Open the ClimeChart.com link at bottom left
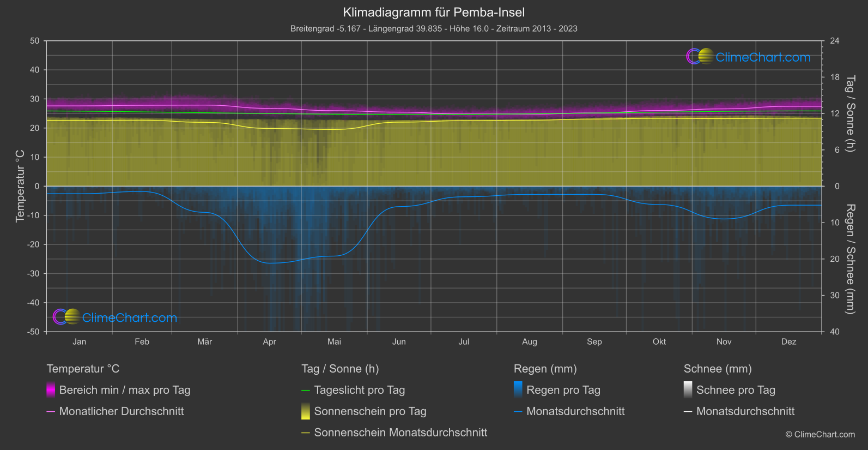Image resolution: width=868 pixels, height=450 pixels. coord(130,317)
